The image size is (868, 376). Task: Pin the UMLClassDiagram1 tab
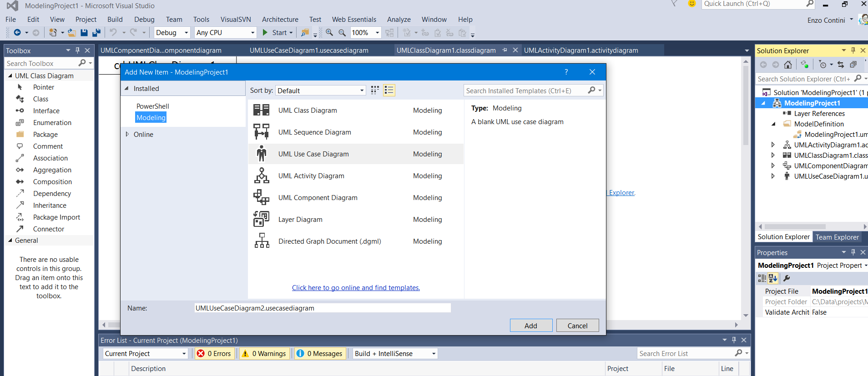point(505,50)
